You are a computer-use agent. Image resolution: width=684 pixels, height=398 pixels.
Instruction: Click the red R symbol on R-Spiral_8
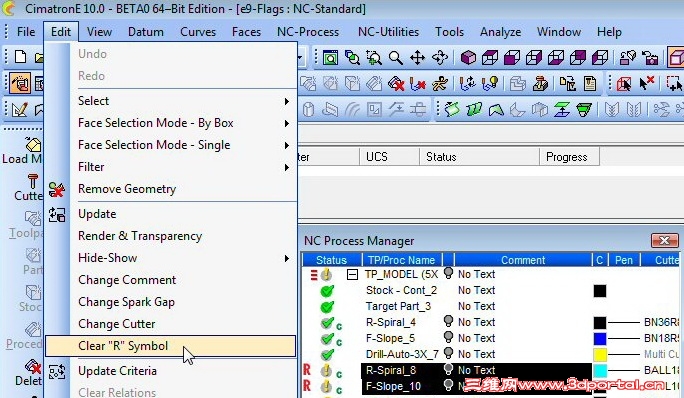(307, 370)
